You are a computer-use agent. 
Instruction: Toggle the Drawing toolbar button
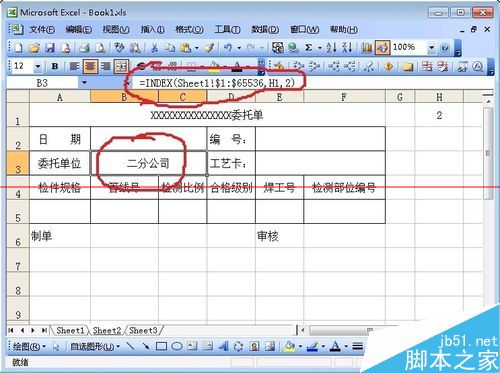point(382,48)
